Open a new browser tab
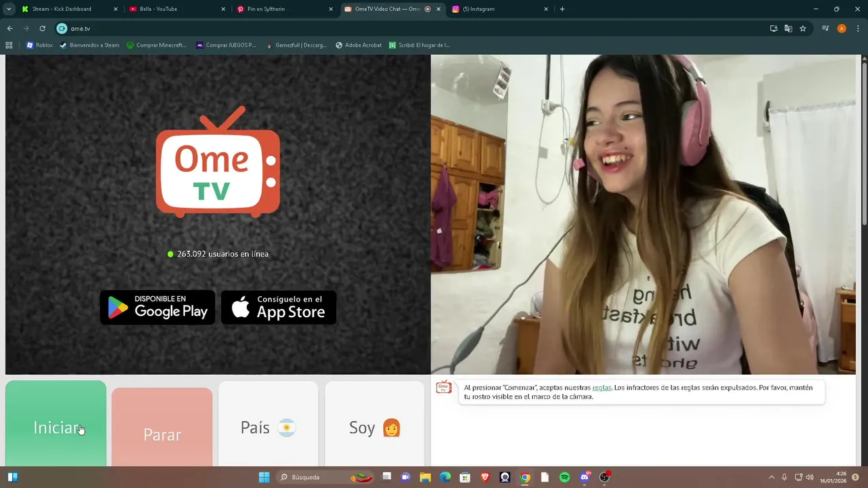This screenshot has height=488, width=868. [x=562, y=9]
